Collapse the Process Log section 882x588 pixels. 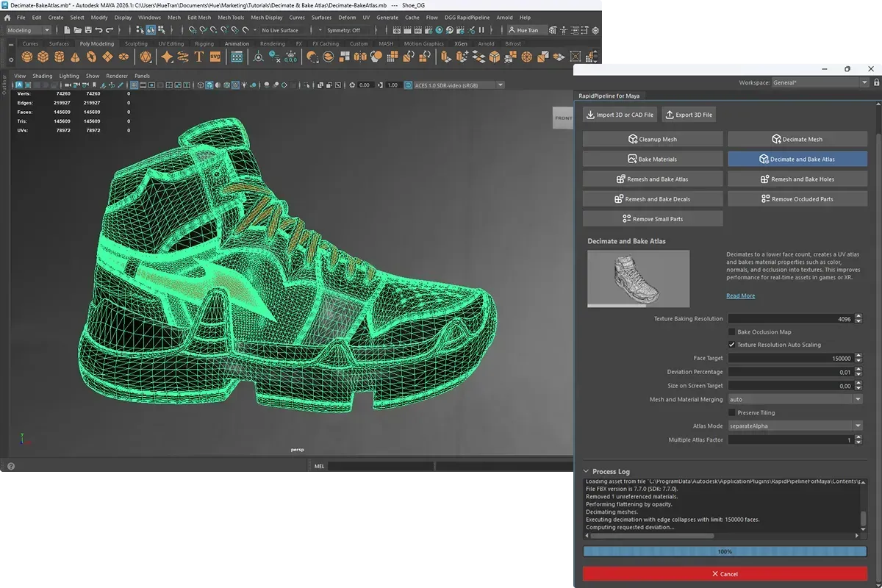coord(586,472)
